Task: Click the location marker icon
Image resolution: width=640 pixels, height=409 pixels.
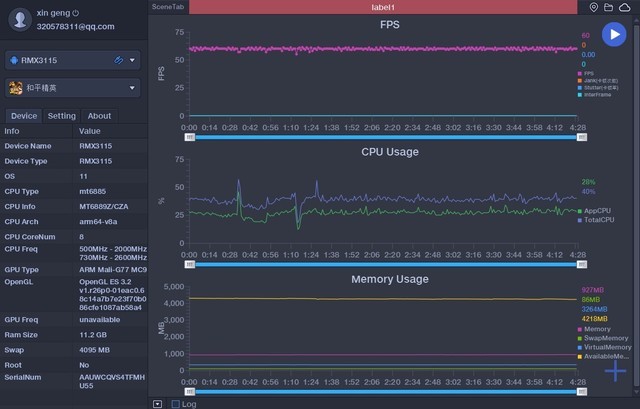Action: (594, 7)
